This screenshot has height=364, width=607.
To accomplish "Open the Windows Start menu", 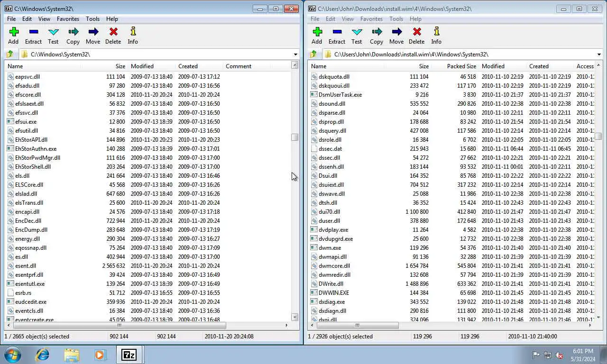I will 12,355.
